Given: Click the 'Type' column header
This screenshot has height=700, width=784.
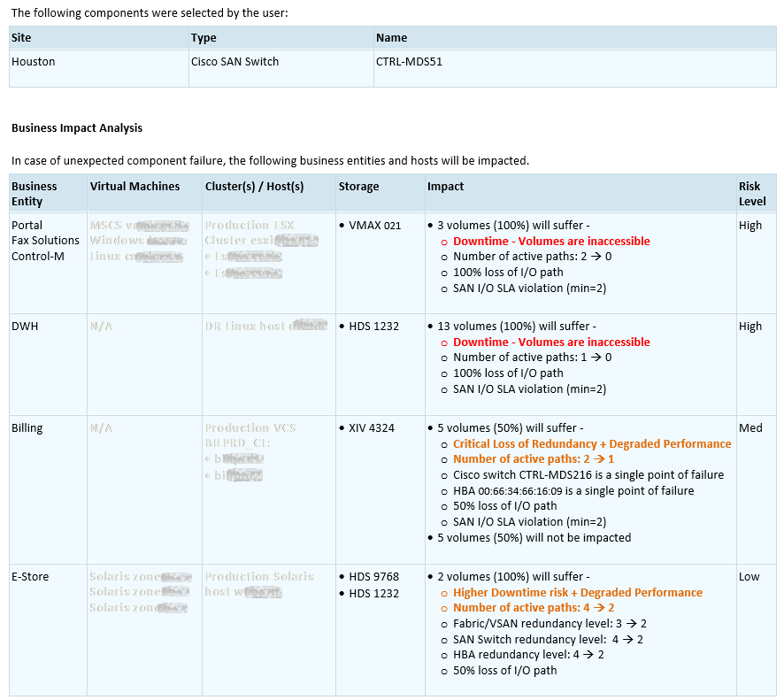Looking at the screenshot, I should (204, 37).
